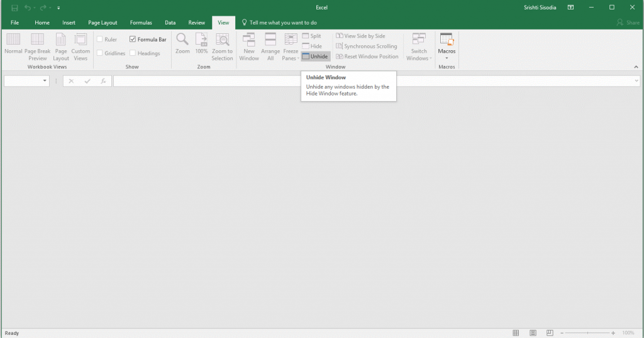
Task: Select Page Layout status bar icon
Action: [x=533, y=333]
